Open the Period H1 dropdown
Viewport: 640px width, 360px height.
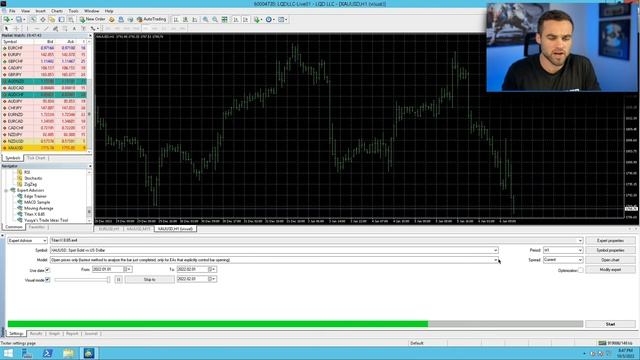pyautogui.click(x=562, y=250)
